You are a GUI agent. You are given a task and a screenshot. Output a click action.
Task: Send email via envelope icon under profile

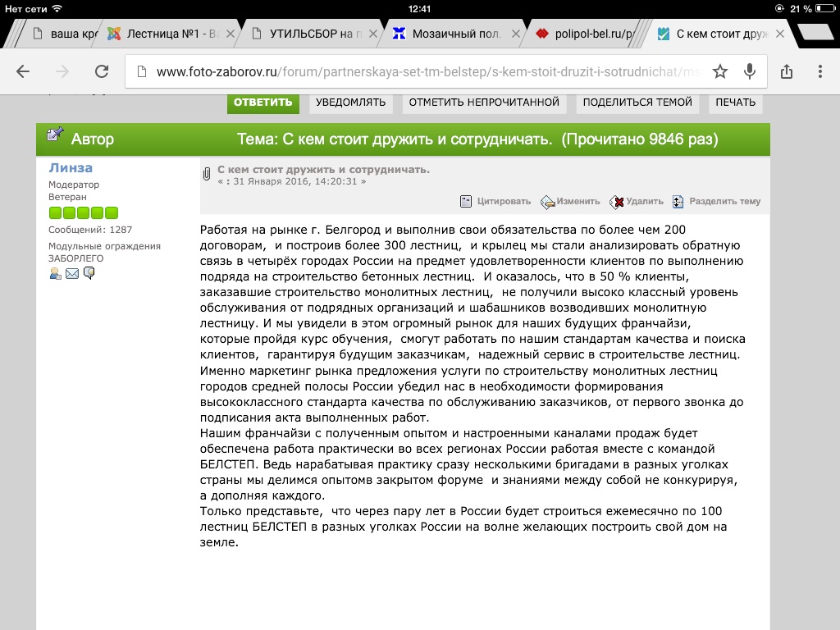pos(72,273)
